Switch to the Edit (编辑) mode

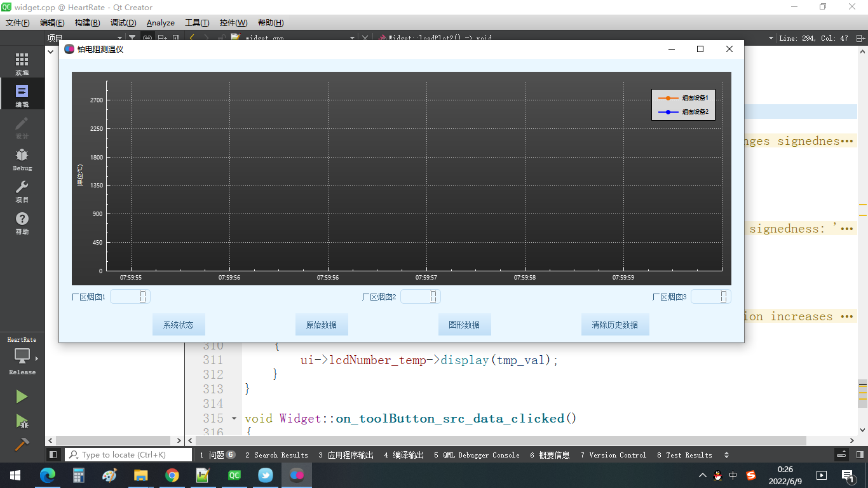coord(22,95)
